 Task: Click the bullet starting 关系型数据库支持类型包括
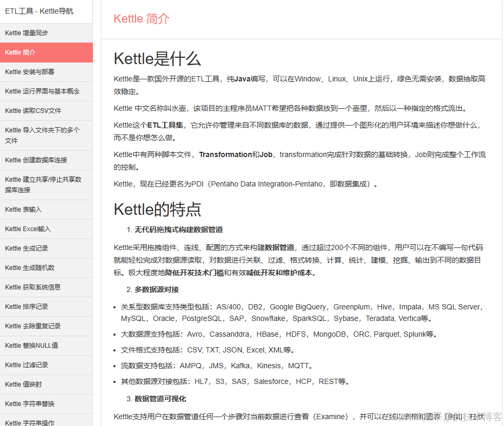[x=302, y=313]
